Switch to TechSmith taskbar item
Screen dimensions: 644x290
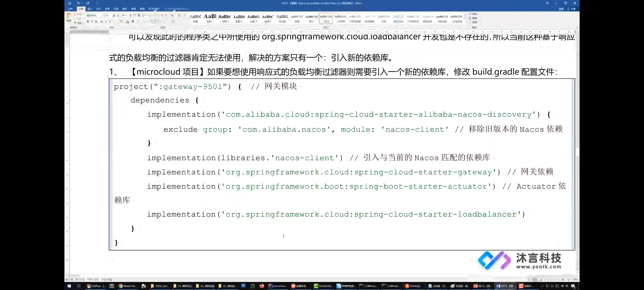tap(323, 286)
